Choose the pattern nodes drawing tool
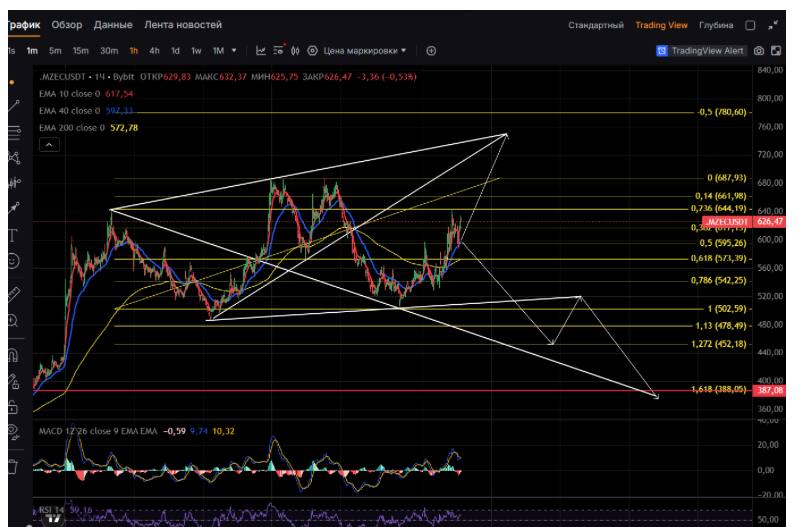Viewport: 812px width, 527px height. tap(14, 157)
